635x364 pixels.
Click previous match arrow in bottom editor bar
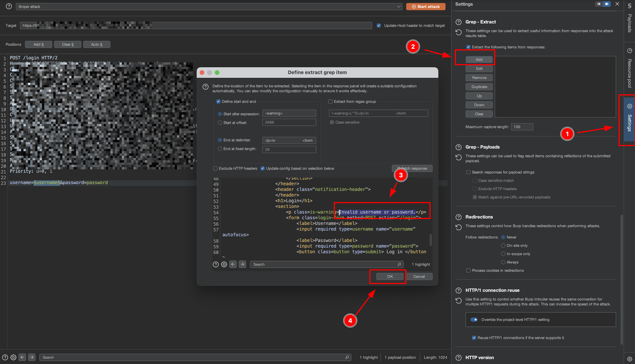tap(22, 357)
